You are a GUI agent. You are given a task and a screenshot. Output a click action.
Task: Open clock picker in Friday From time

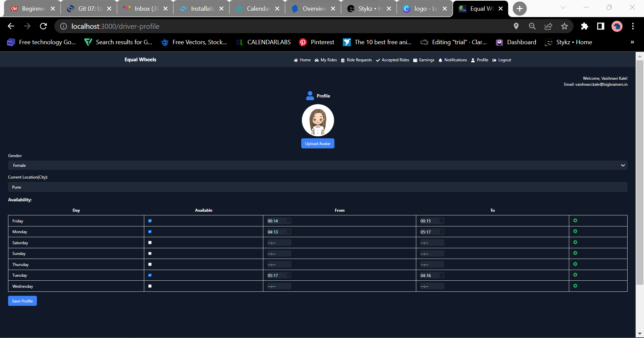click(289, 221)
